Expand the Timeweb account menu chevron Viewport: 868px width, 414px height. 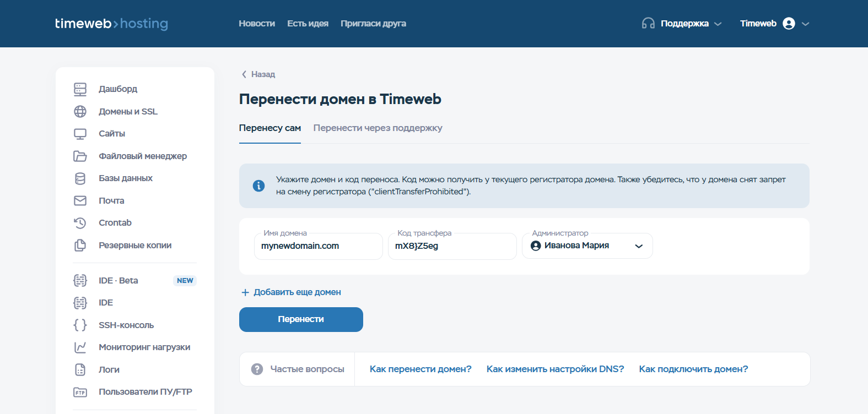click(805, 24)
